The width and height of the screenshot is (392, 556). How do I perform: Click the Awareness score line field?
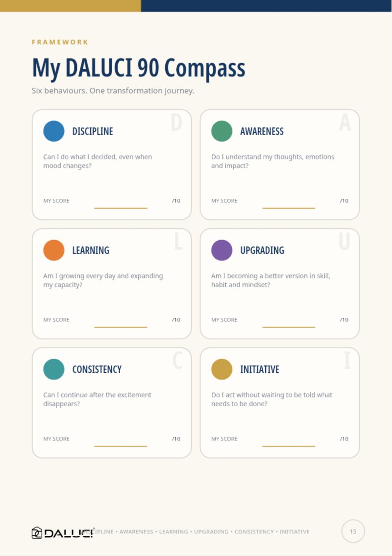pyautogui.click(x=289, y=208)
